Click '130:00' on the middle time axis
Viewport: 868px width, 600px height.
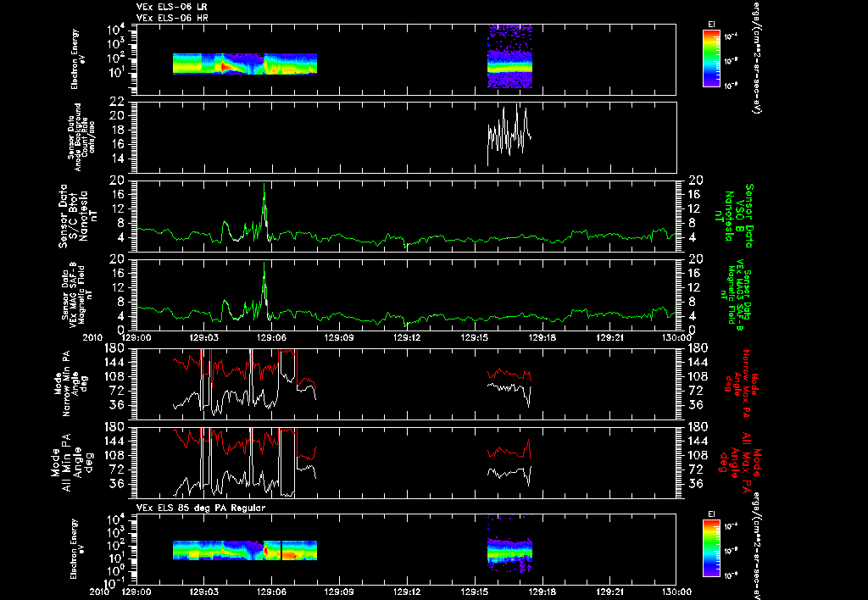[676, 337]
